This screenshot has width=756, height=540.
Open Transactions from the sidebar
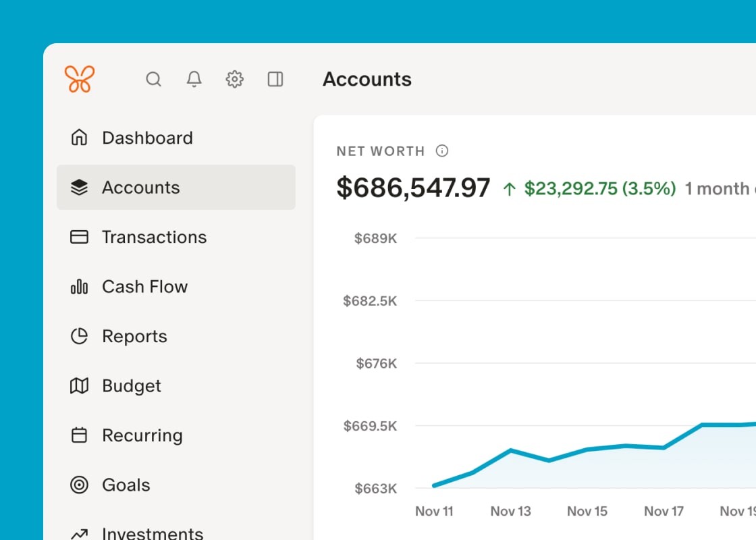[176, 237]
